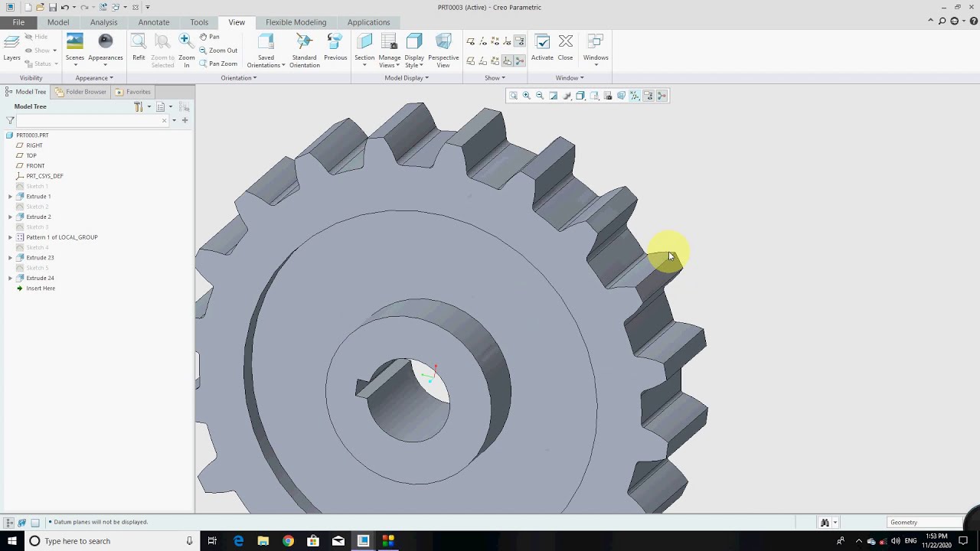Click the graphics toolbar Zoom In icon

pos(527,96)
